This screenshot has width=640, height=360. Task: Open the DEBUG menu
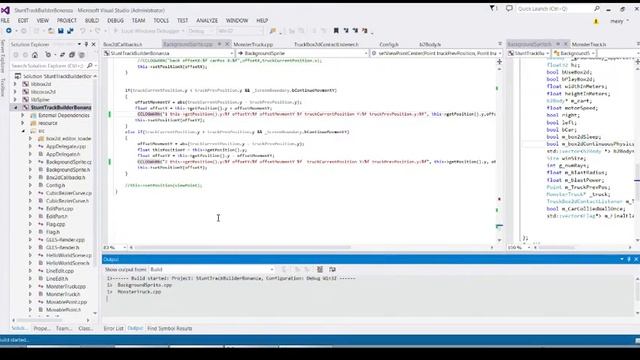click(x=116, y=20)
